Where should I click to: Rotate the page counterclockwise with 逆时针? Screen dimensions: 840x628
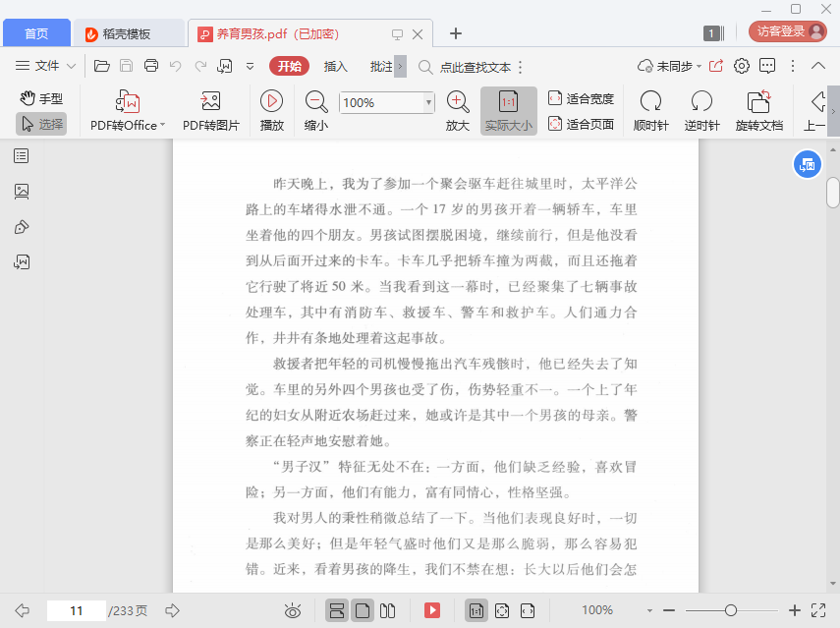701,102
